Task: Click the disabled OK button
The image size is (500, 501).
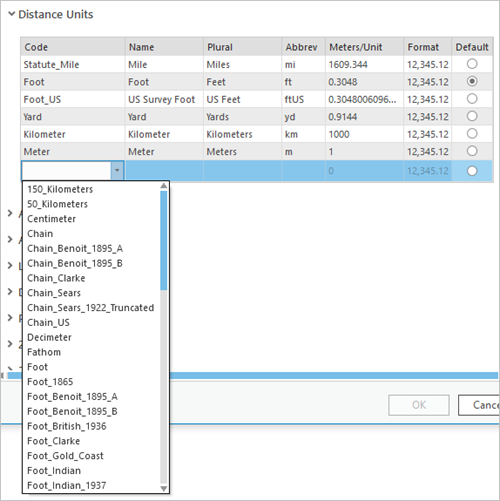Action: (419, 405)
